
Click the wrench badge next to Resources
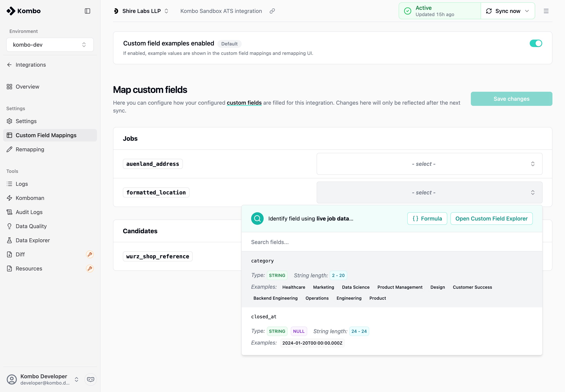pos(90,269)
